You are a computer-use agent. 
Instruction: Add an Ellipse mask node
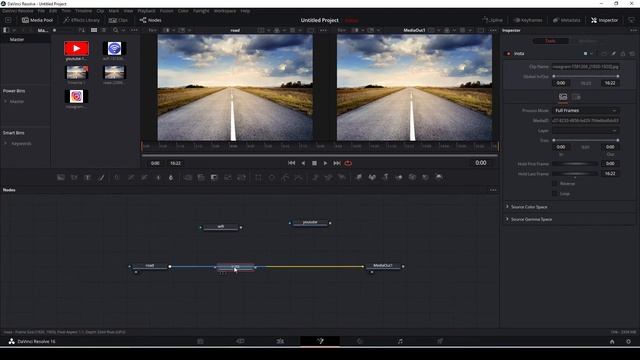tap(272, 178)
